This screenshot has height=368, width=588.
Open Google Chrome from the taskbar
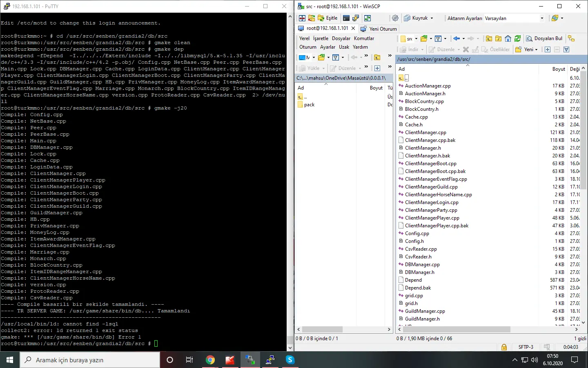pyautogui.click(x=210, y=360)
